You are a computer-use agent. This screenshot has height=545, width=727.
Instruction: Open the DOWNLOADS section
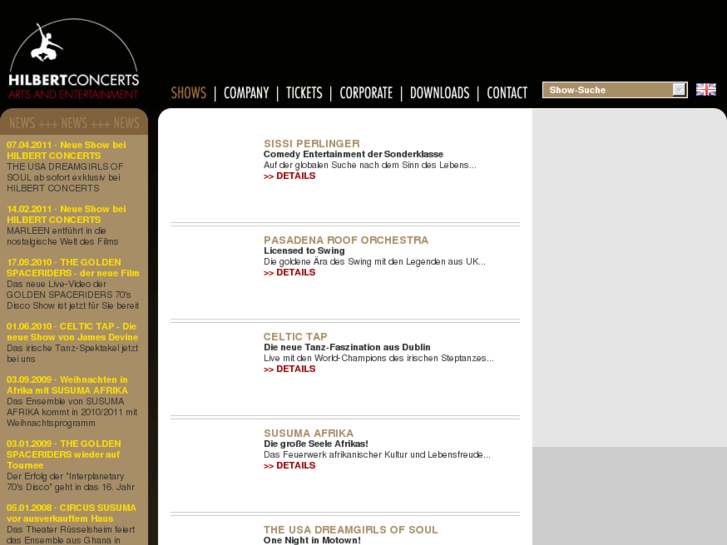(440, 93)
